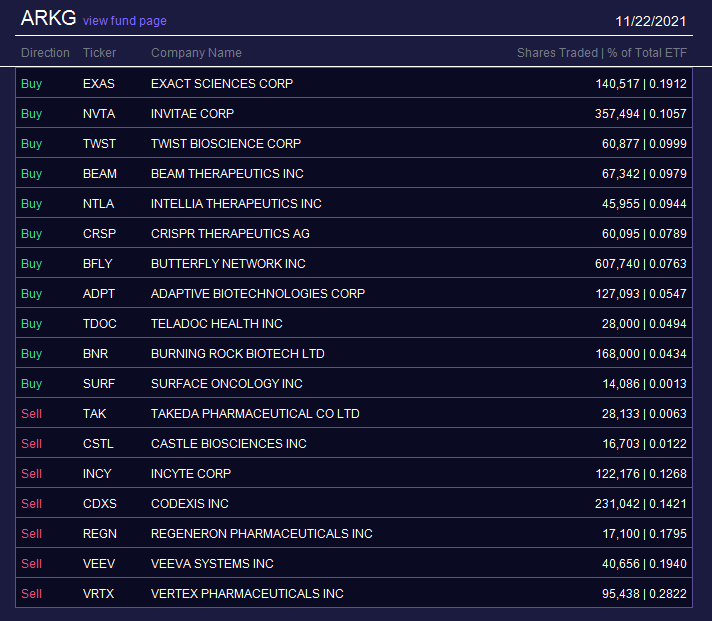Click BUTTERFLY NETWORK INC company name
This screenshot has width=712, height=621.
point(228,263)
